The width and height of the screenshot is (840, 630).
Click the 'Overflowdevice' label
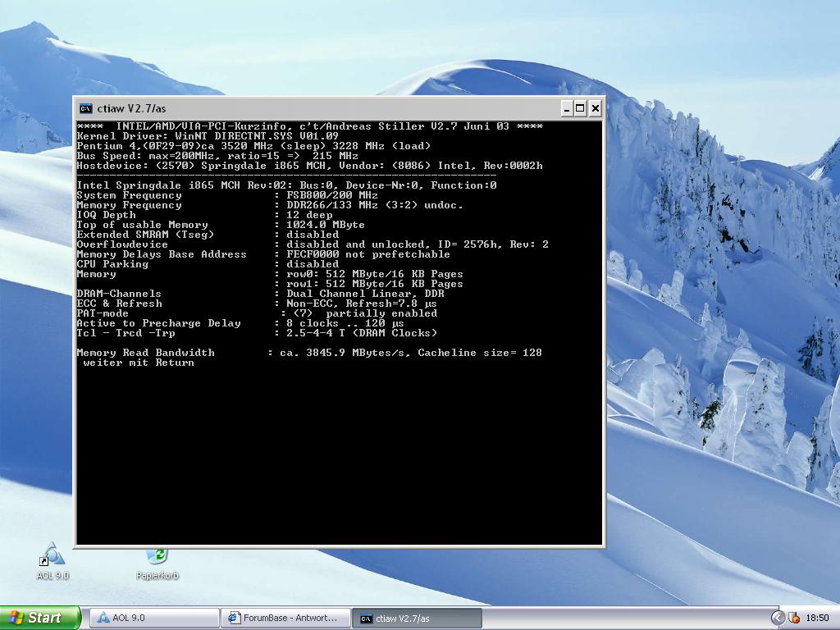(x=122, y=244)
